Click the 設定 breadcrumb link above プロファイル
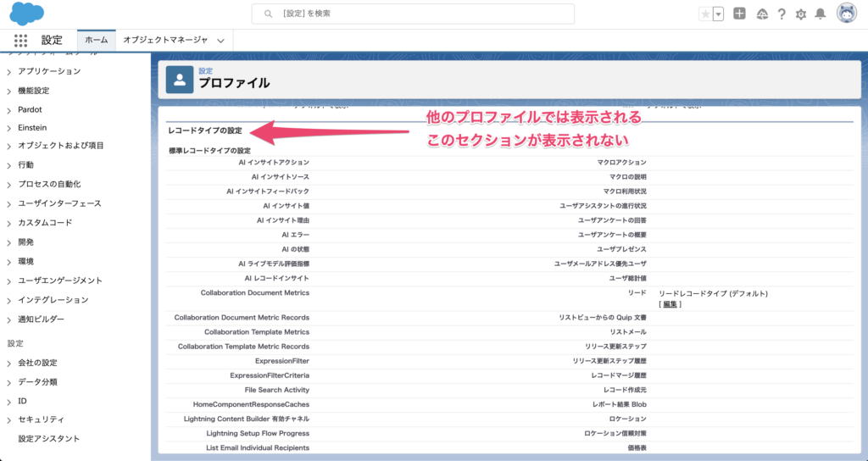 click(205, 71)
